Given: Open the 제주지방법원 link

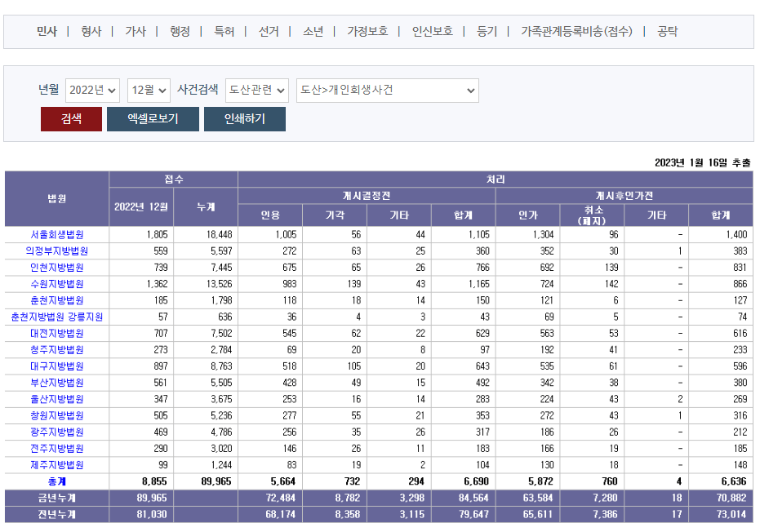Looking at the screenshot, I should pyautogui.click(x=56, y=465).
